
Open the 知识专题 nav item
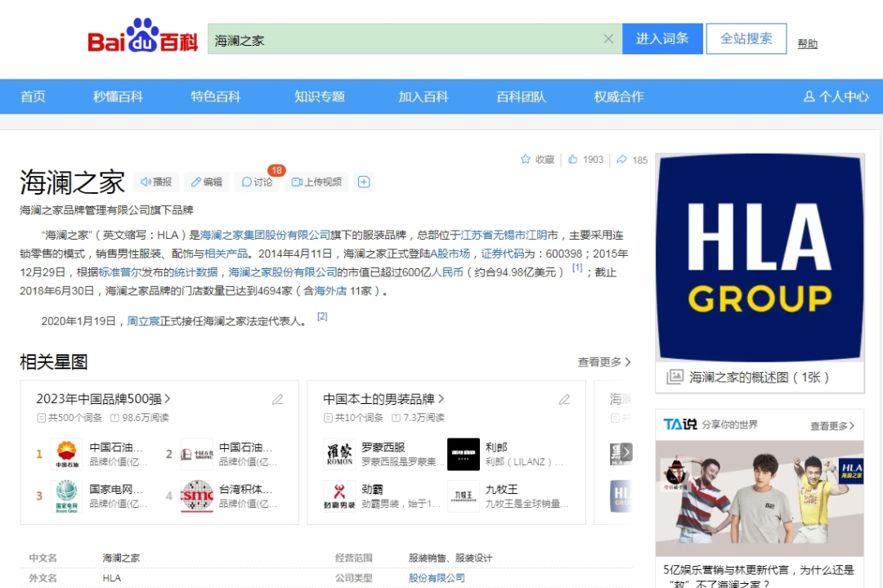point(320,97)
